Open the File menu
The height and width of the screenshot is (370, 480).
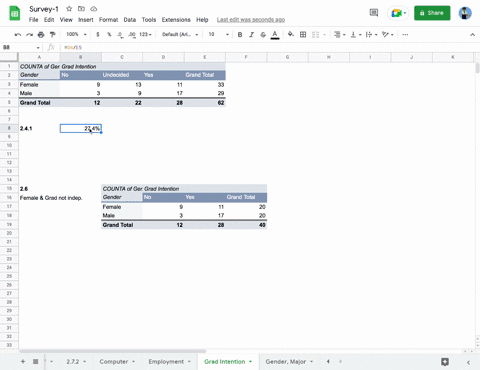(x=33, y=20)
